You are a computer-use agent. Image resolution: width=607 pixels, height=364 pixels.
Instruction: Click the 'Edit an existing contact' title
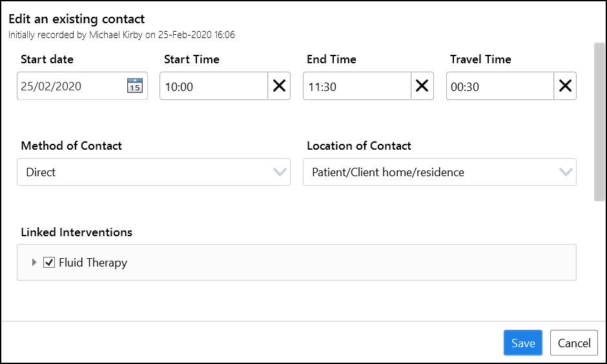point(77,19)
